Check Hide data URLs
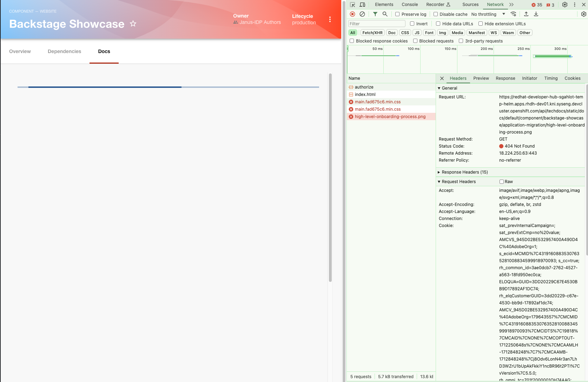588x382 pixels. pyautogui.click(x=438, y=24)
